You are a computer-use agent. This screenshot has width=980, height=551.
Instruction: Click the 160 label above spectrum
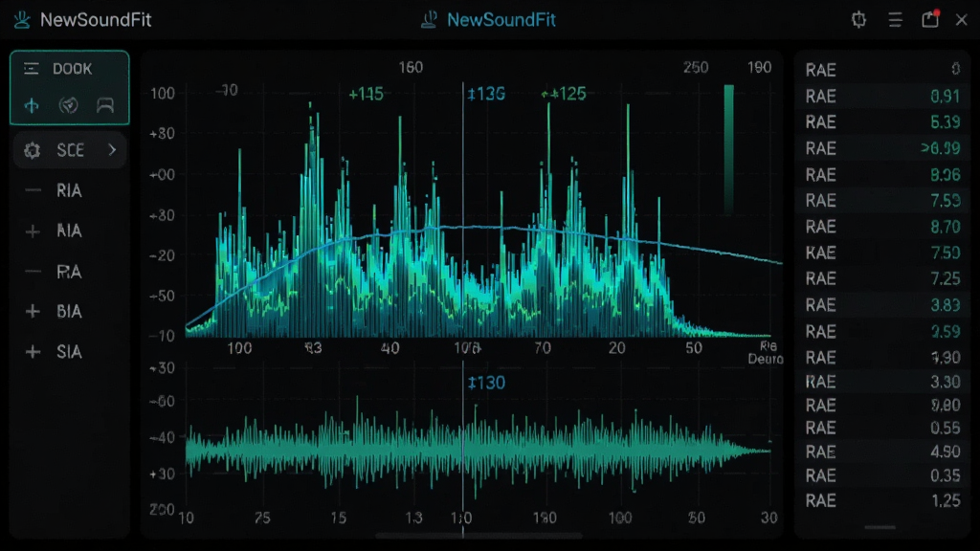click(411, 68)
